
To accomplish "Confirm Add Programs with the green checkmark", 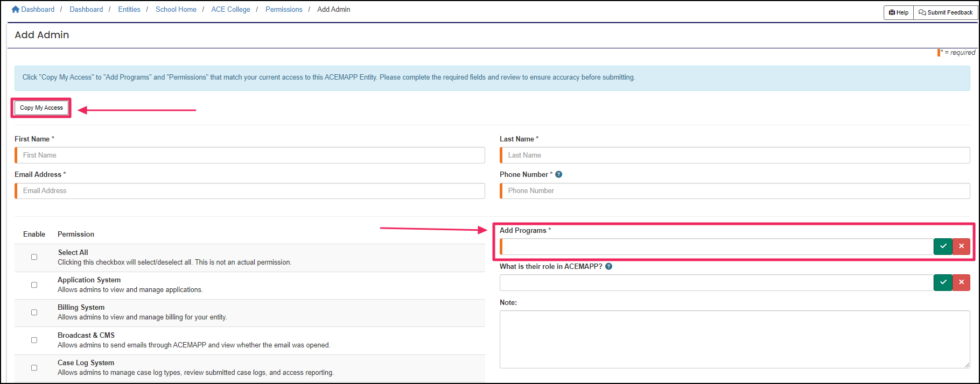I will tap(943, 246).
